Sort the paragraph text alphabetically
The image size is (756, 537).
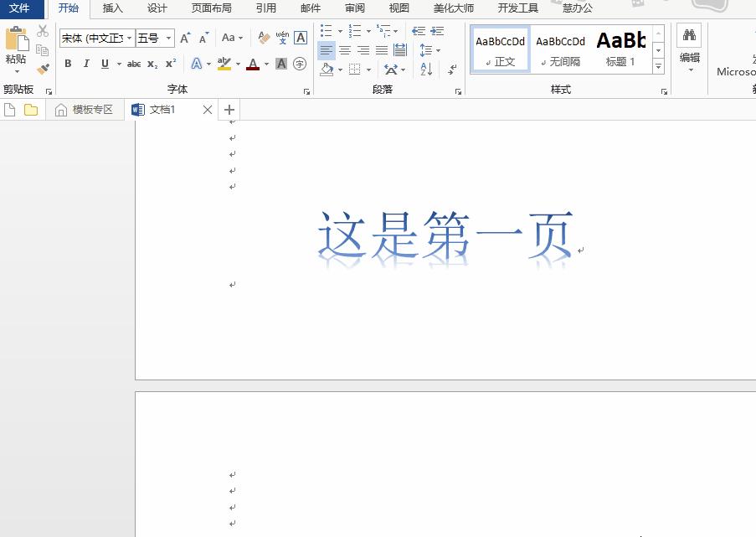(427, 70)
